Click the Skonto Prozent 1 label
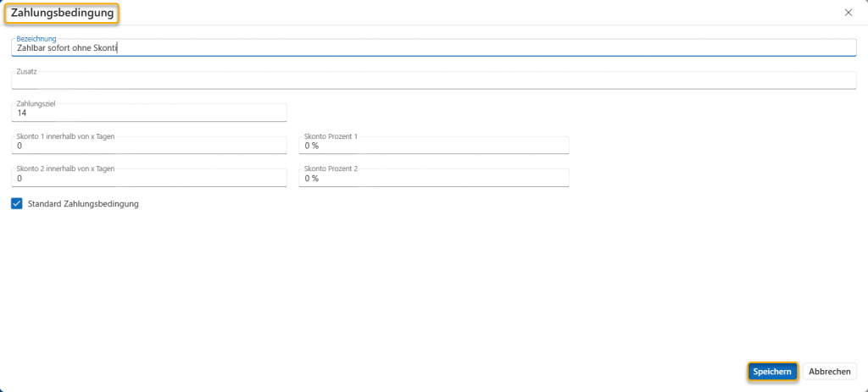The image size is (868, 392). pyautogui.click(x=331, y=136)
